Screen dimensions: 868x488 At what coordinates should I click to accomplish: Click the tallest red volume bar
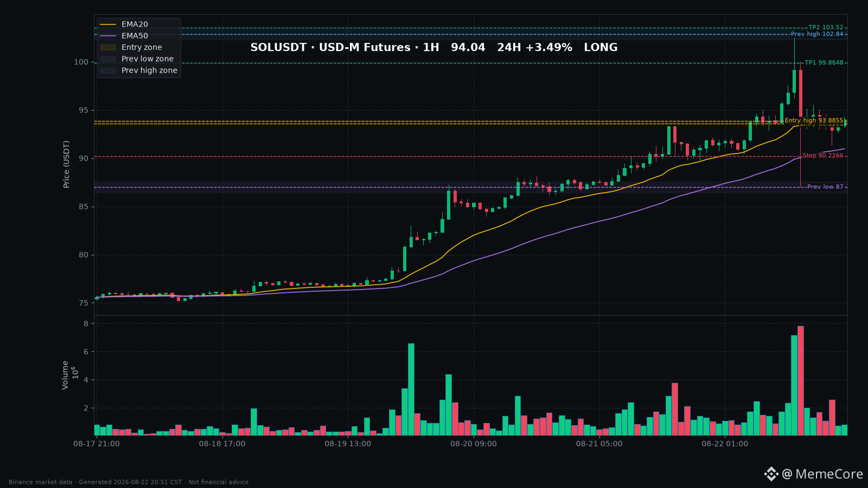pos(801,381)
